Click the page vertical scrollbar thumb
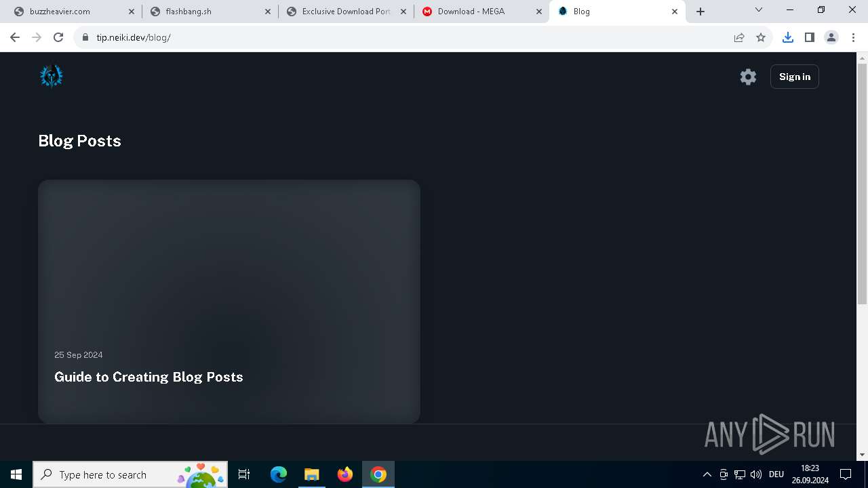Screen dimensions: 868x488 point(862,183)
